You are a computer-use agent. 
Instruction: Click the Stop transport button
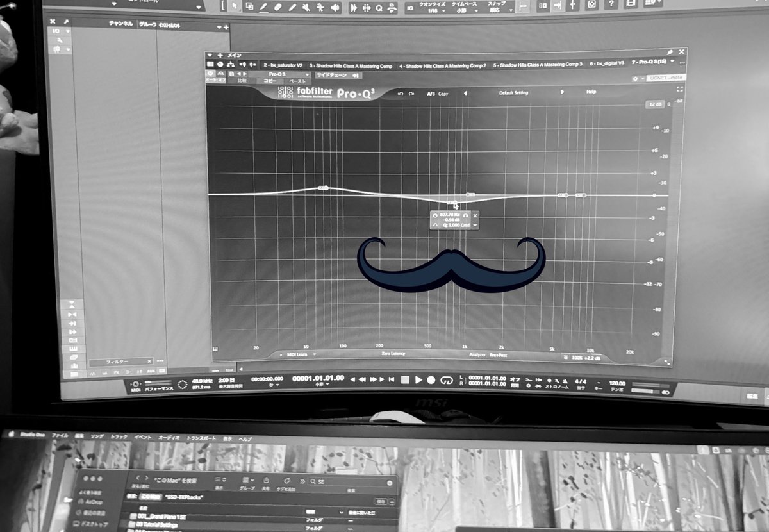pos(405,379)
